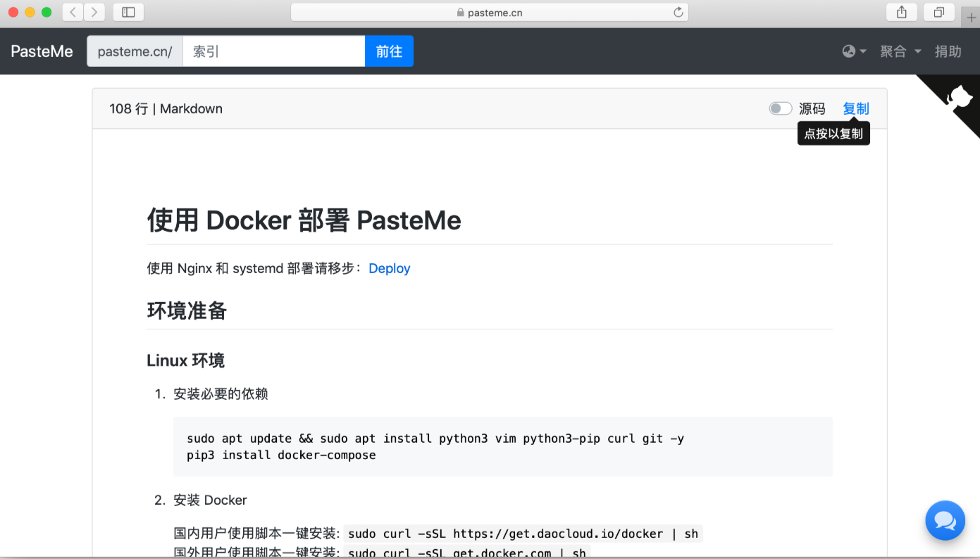Click the 'sudo apt update' code line
Viewport: 980px width, 559px height.
pos(435,439)
